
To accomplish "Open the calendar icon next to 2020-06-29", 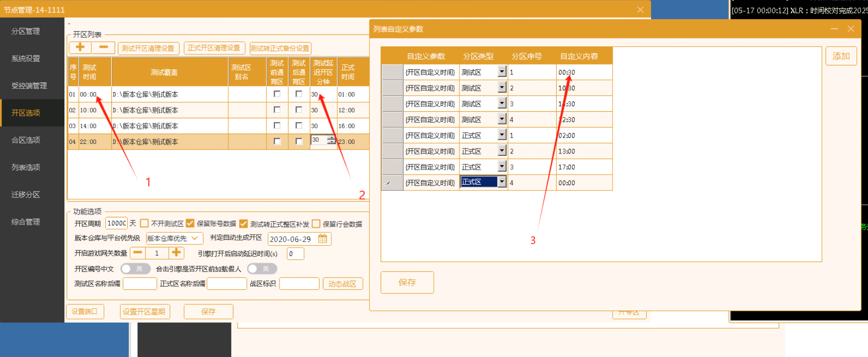I will point(322,239).
